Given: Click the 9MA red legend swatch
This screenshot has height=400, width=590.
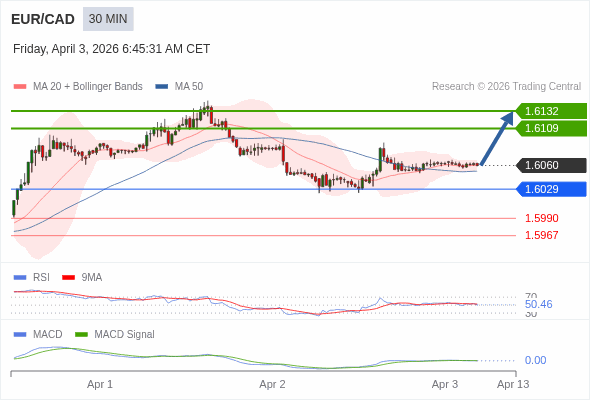Looking at the screenshot, I should [68, 278].
